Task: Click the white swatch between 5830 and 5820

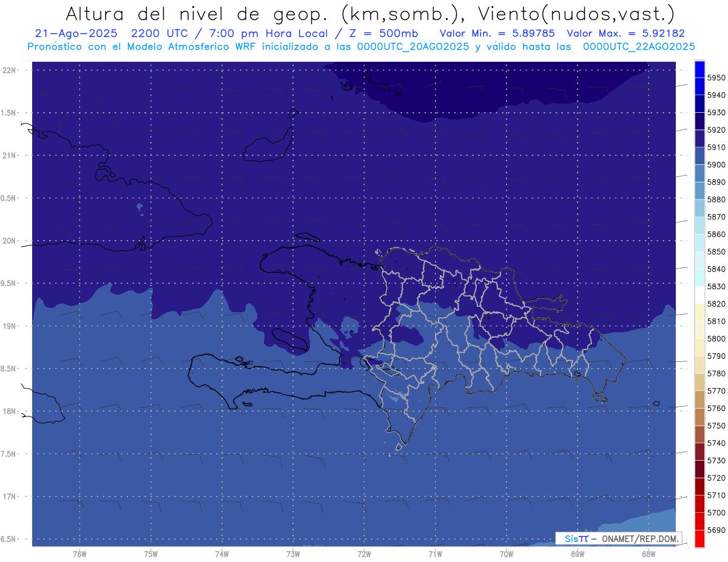Action: coord(699,295)
